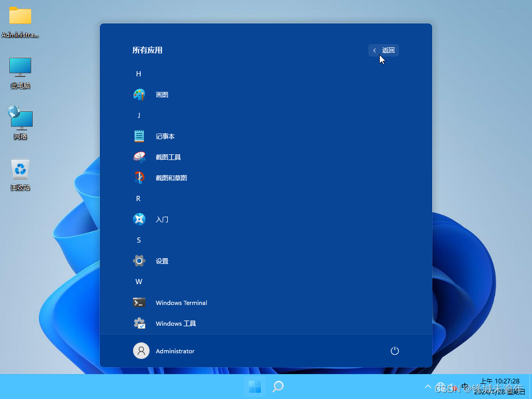
Task: Open the 画图 (Paint) app icon
Action: (x=139, y=95)
